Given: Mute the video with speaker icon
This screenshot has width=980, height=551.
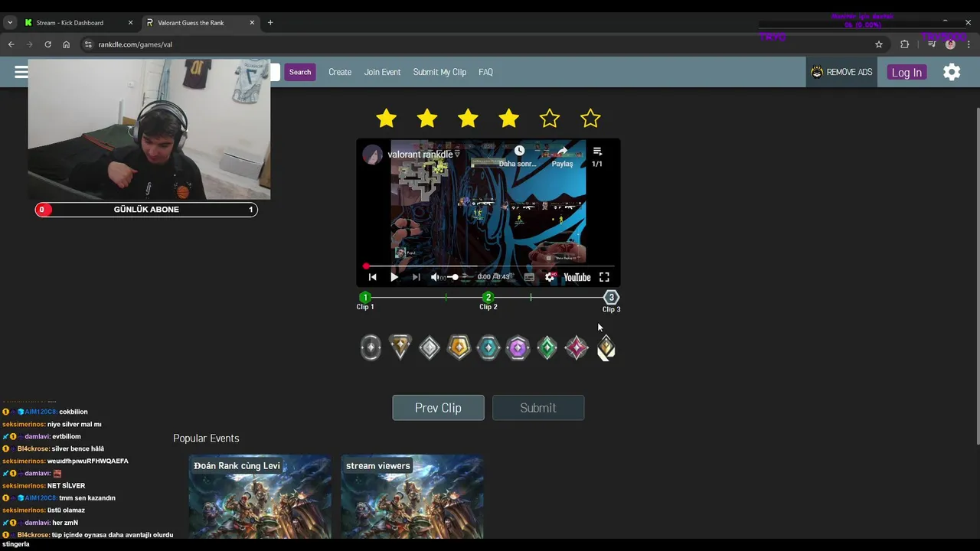Looking at the screenshot, I should pos(435,277).
